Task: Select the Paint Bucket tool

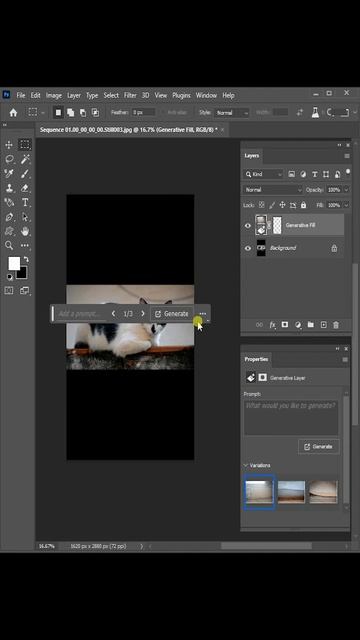Action: 9,202
